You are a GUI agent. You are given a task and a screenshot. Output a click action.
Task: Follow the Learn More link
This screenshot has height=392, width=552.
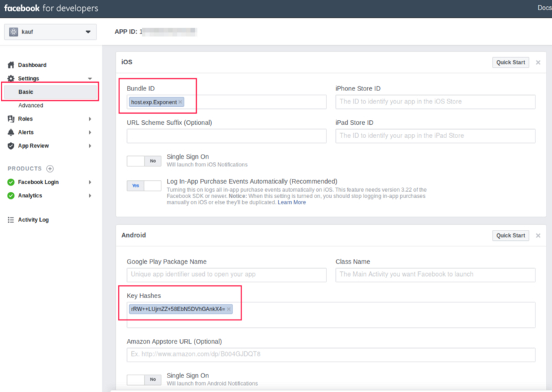coord(291,202)
